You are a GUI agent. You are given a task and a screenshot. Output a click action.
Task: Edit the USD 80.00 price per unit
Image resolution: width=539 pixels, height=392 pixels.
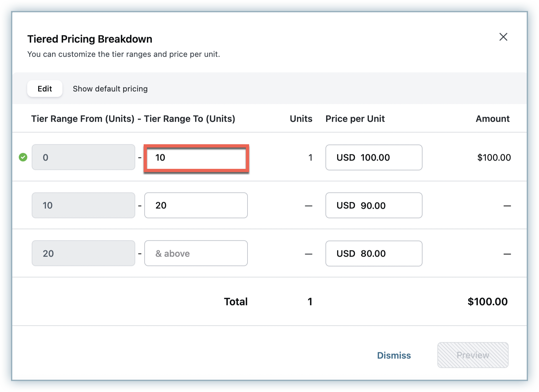(x=374, y=254)
